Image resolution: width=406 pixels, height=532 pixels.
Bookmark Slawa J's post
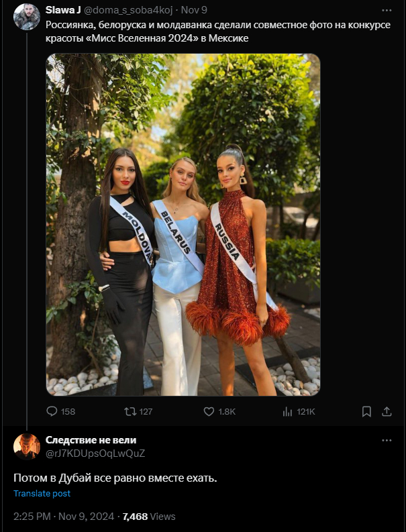point(366,411)
